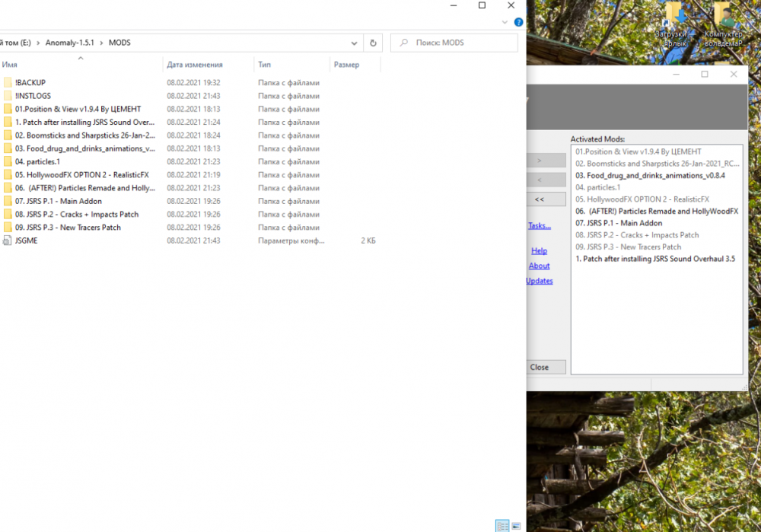Screen dimensions: 761x532
Task: Expand the Explorer ribbon chevron
Action: point(505,22)
